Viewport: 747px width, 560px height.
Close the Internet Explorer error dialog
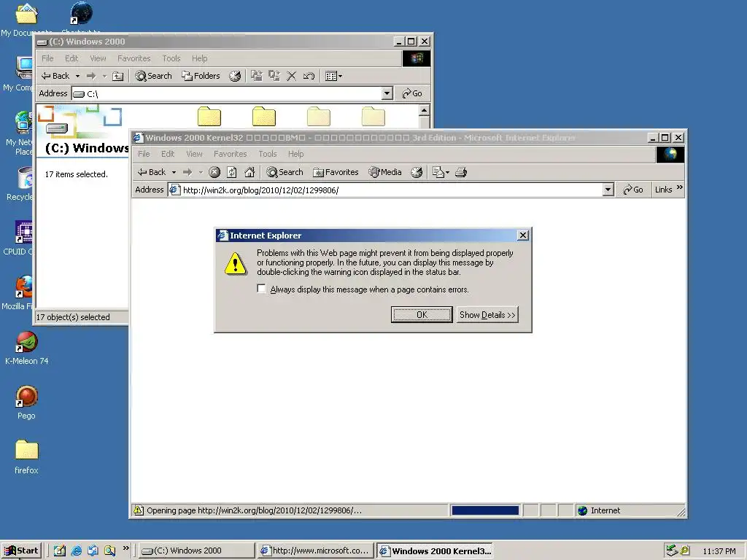click(x=522, y=236)
